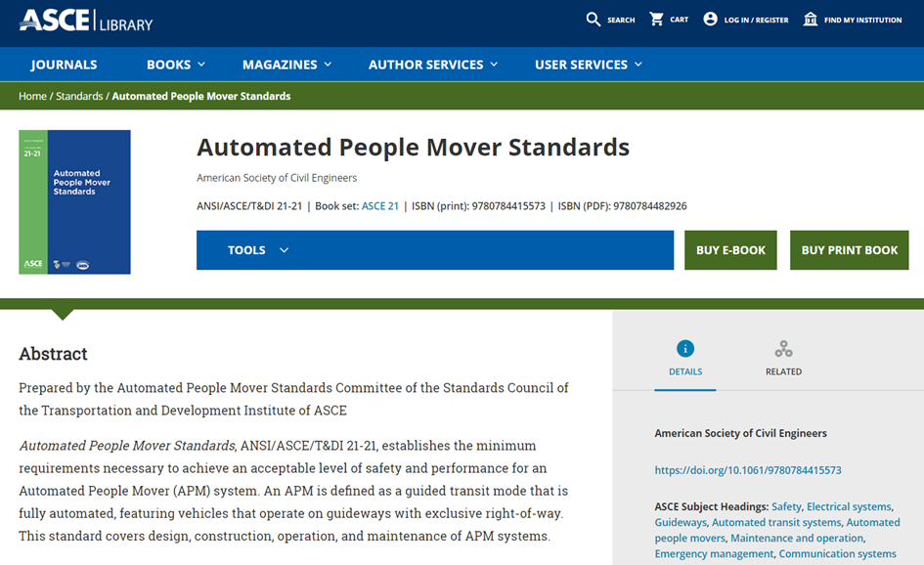Open the shopping cart icon
The height and width of the screenshot is (565, 924).
click(656, 19)
